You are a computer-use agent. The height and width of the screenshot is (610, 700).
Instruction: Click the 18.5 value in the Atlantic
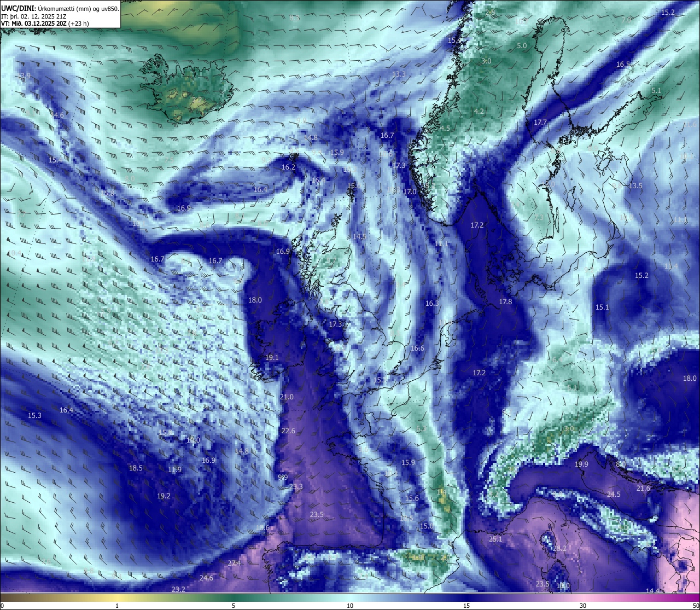coord(136,468)
